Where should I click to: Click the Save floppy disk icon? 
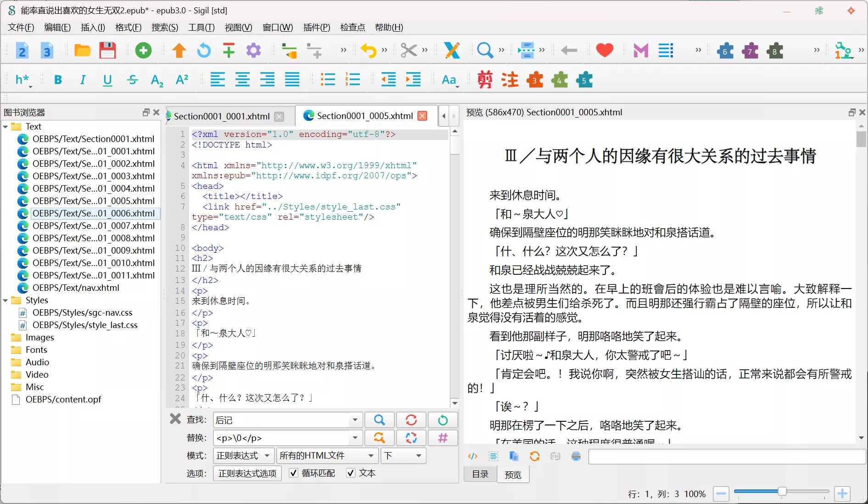(107, 51)
